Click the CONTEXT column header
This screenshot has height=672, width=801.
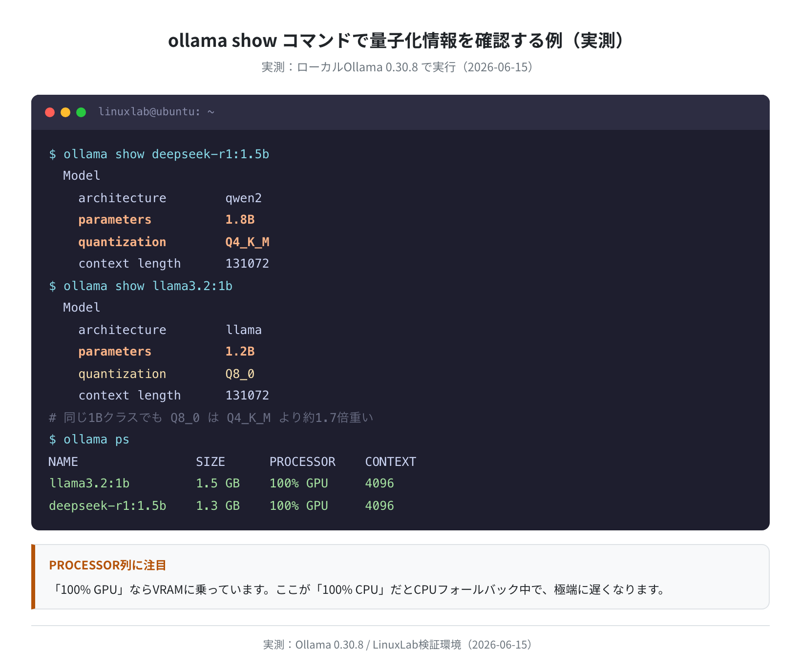click(391, 462)
